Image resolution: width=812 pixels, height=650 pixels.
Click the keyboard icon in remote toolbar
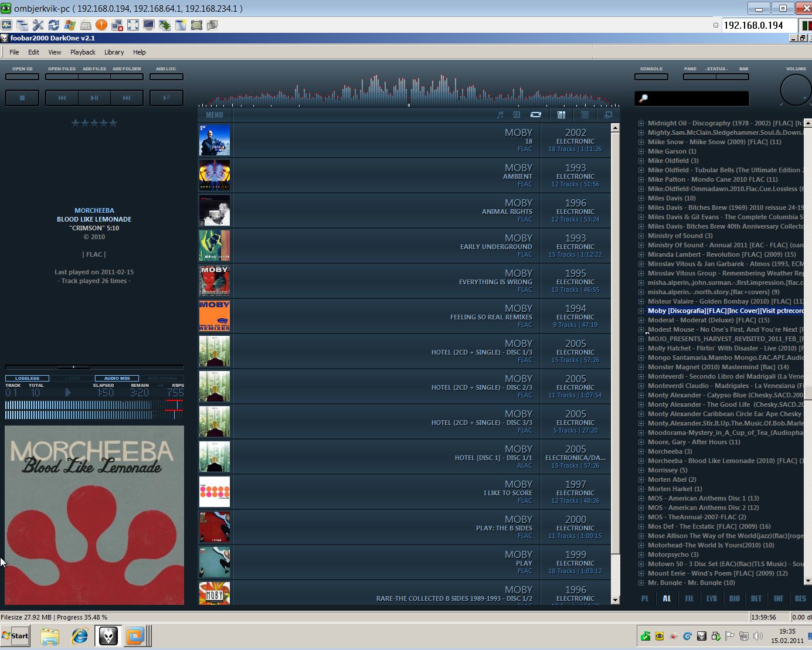click(86, 25)
